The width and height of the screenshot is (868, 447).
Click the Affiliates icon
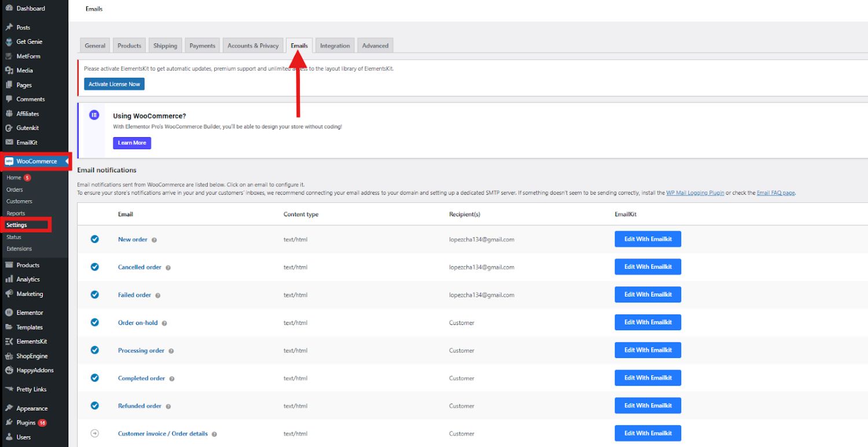pos(9,113)
